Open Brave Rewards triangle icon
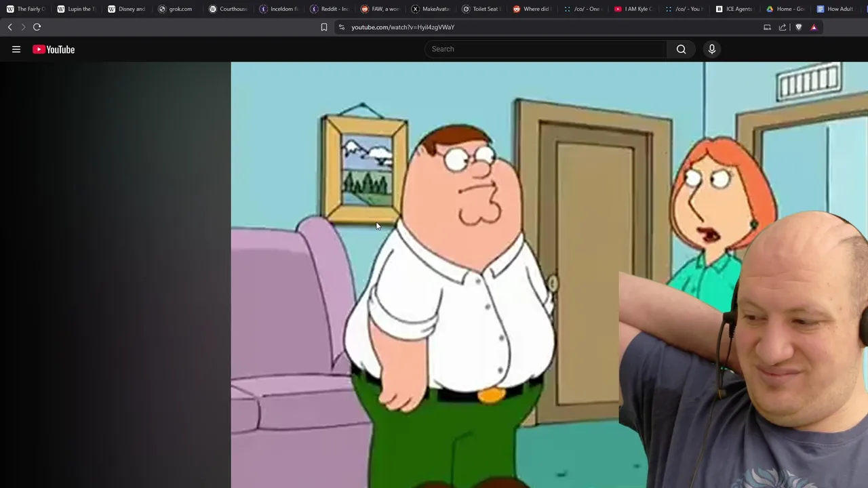 click(x=814, y=27)
